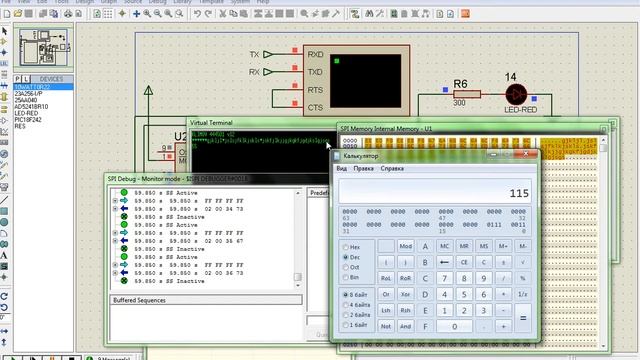Screen dimensions: 640x360
Task: Toggle the grid dots display
Action: click(108, 14)
